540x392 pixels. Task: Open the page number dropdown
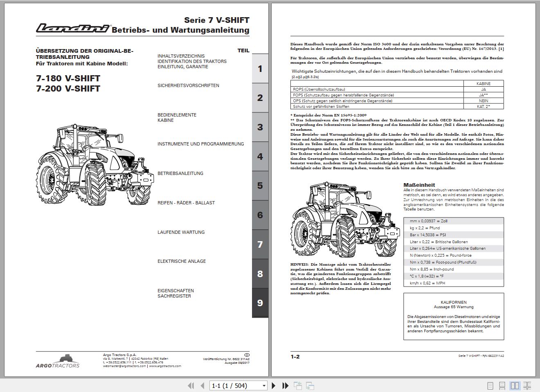[264, 385]
